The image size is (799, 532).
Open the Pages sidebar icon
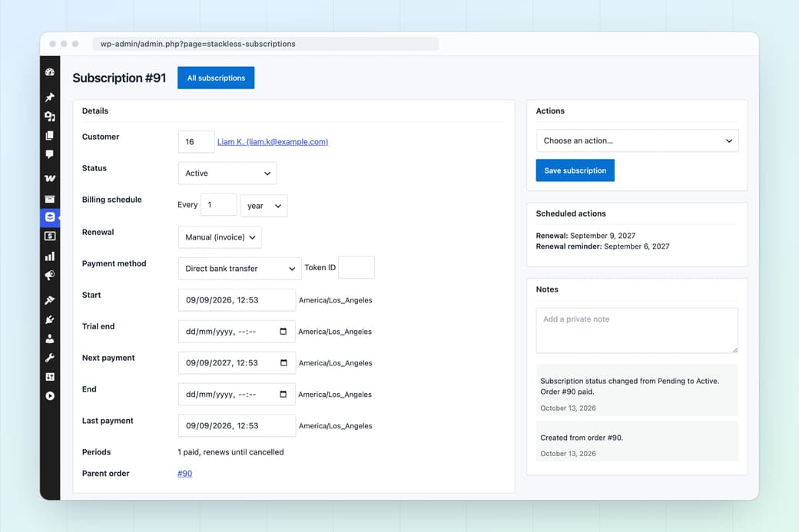(x=50, y=135)
